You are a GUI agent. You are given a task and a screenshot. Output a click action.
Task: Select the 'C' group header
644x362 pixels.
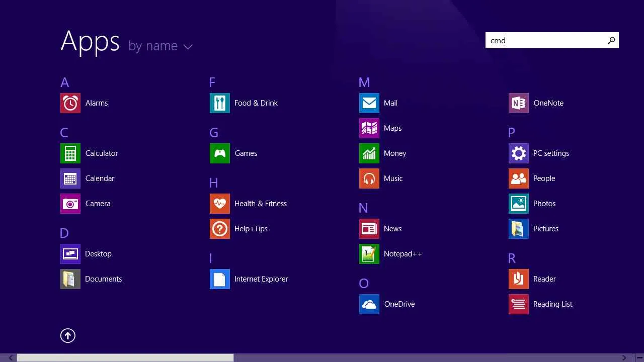coord(64,133)
